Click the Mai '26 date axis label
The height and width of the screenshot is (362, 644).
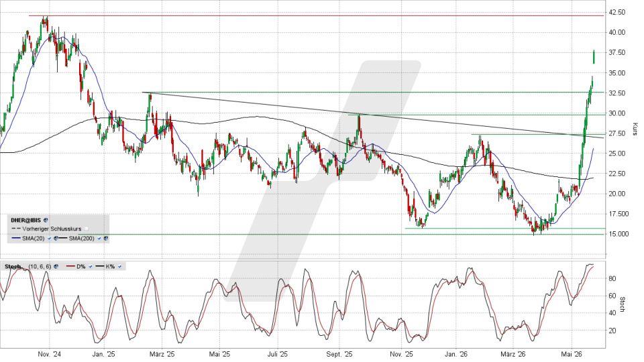pyautogui.click(x=572, y=354)
